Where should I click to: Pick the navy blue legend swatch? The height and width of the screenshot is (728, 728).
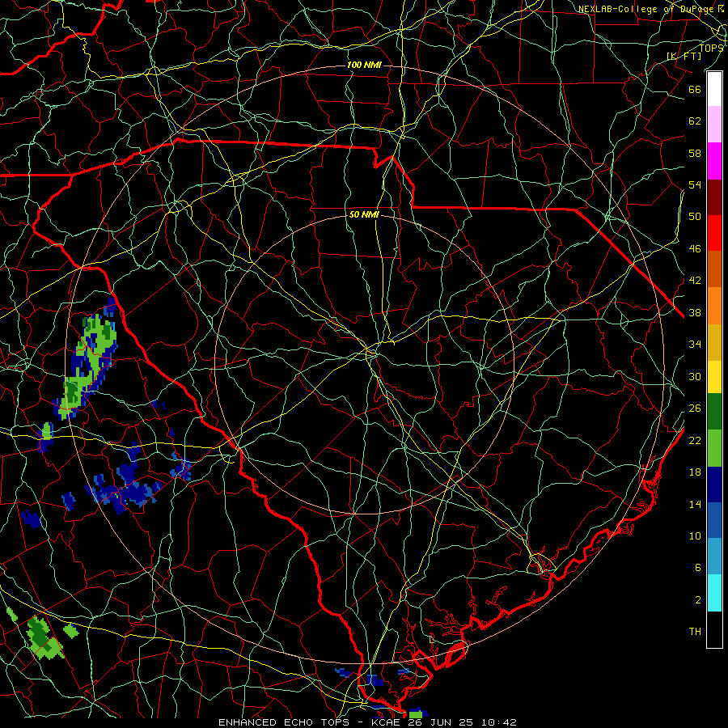pyautogui.click(x=714, y=485)
